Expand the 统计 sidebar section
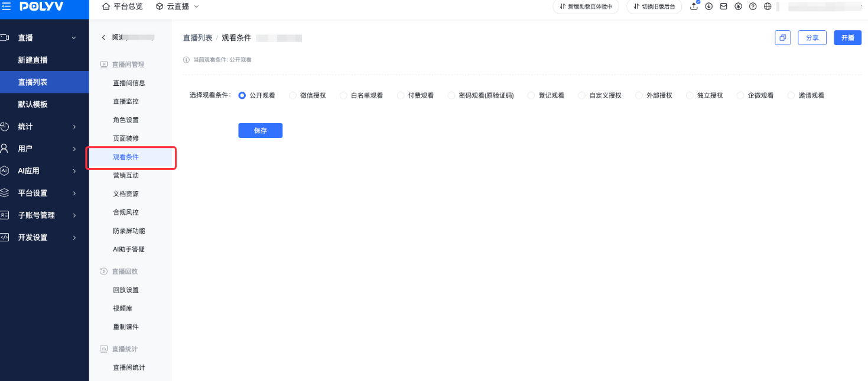The width and height of the screenshot is (868, 381). [x=74, y=127]
